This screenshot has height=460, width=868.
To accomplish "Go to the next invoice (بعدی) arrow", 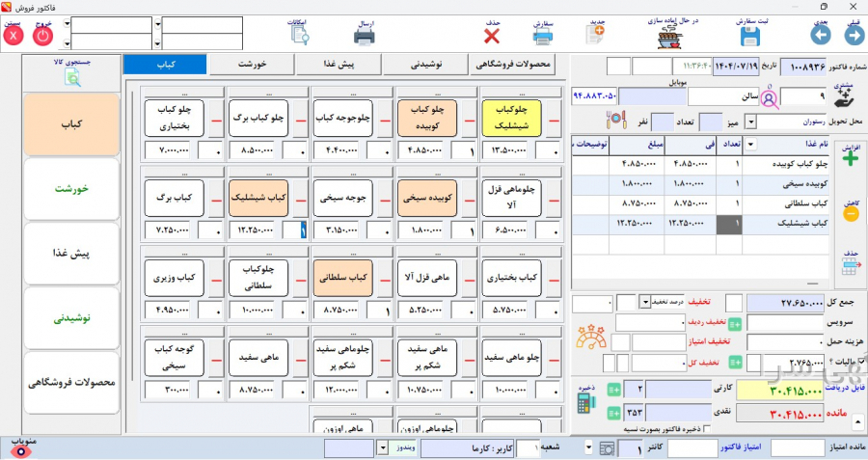I will (820, 35).
